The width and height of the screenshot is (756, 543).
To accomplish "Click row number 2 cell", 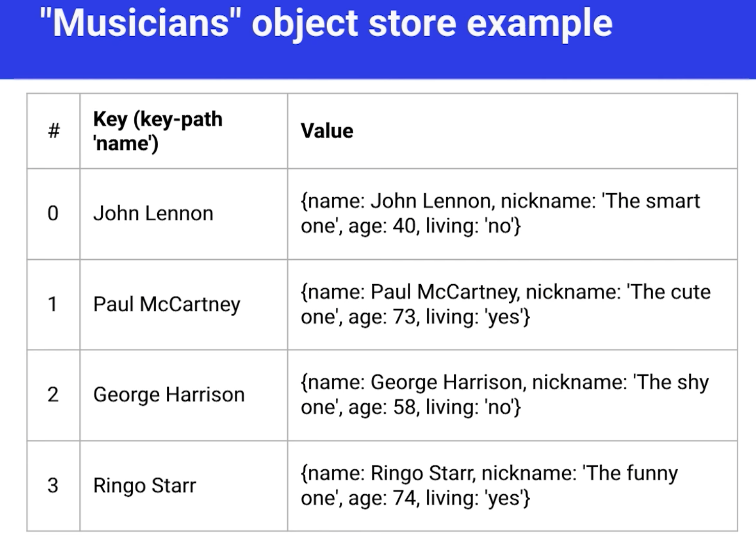I will coord(53,395).
